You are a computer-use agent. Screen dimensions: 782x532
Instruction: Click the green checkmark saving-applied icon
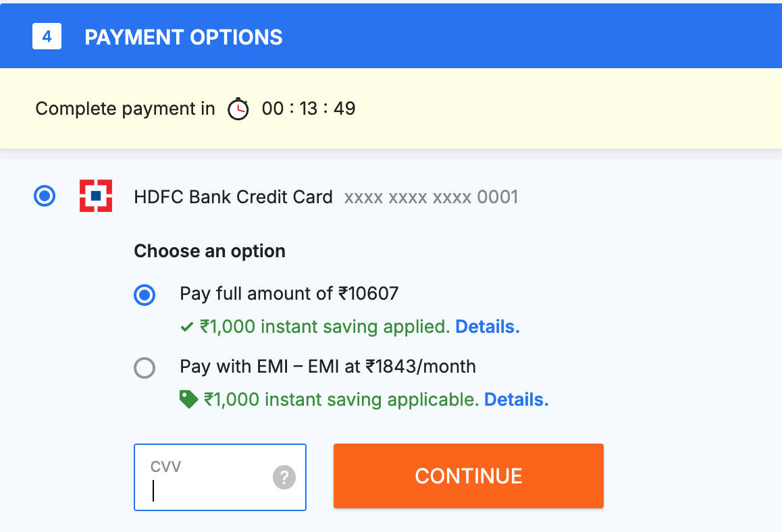tap(187, 327)
